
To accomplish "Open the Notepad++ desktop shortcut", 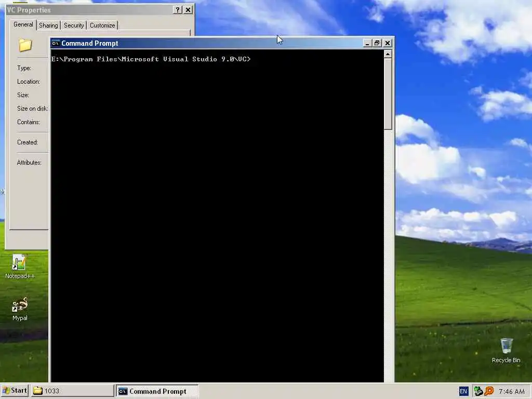I will click(x=20, y=267).
